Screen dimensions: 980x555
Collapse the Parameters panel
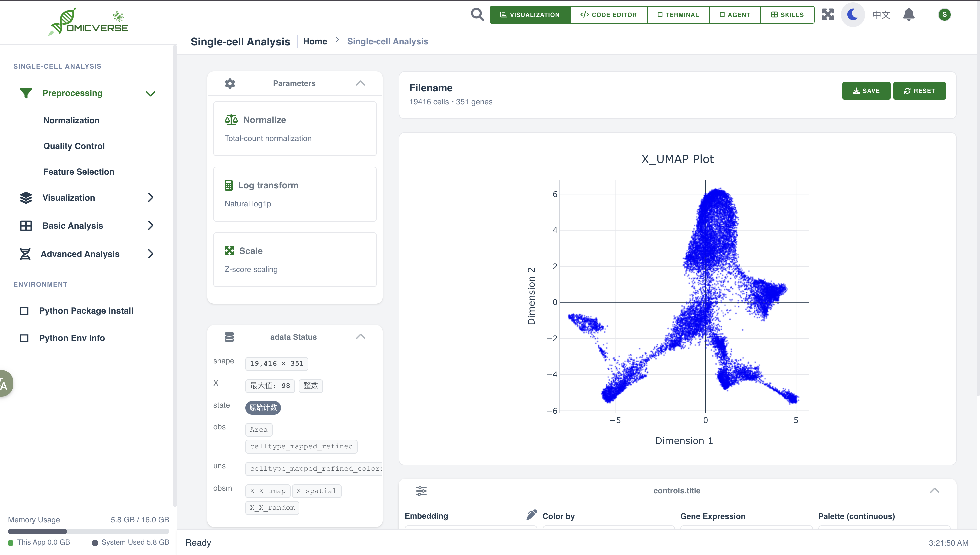pos(360,83)
